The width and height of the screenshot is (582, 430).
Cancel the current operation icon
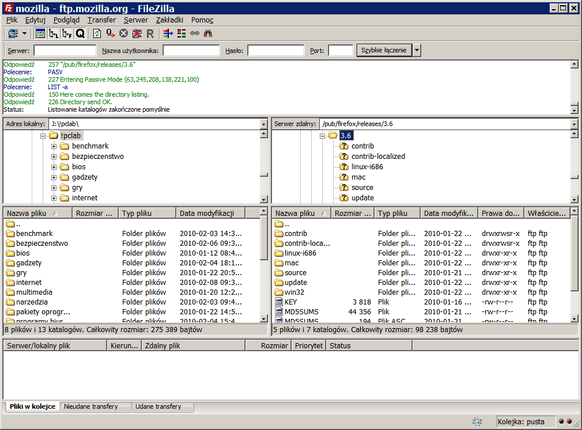click(x=124, y=34)
